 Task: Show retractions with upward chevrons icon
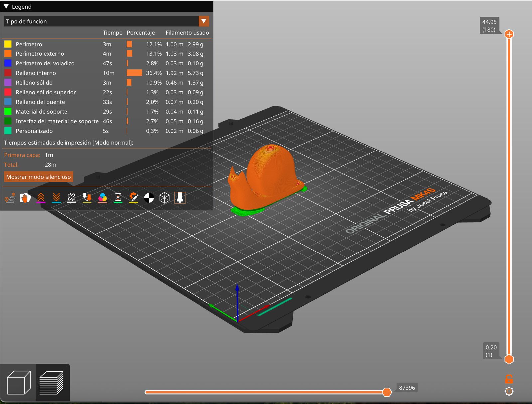tap(41, 198)
